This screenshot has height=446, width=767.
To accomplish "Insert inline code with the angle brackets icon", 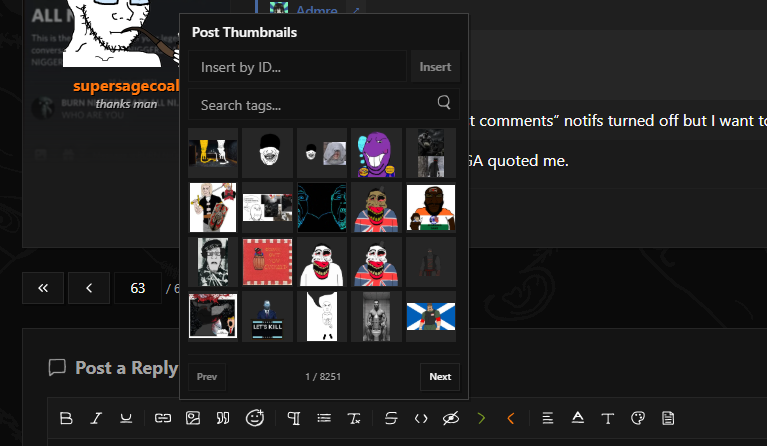I will [x=421, y=417].
